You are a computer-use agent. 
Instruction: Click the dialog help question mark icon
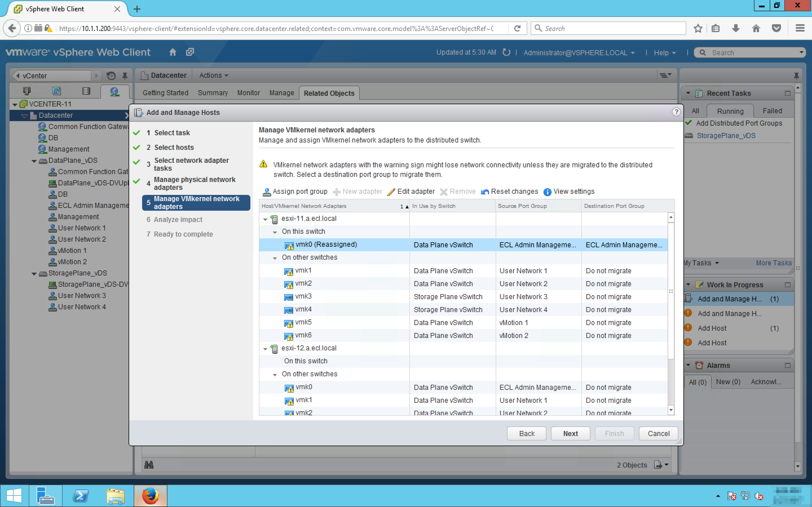(x=676, y=112)
